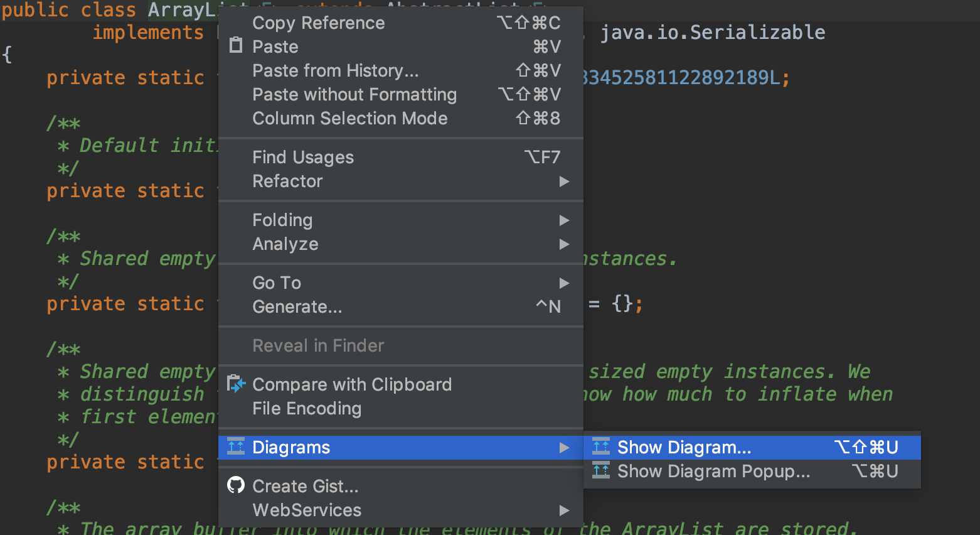Expand the Go To submenu arrow
980x535 pixels.
tap(564, 283)
